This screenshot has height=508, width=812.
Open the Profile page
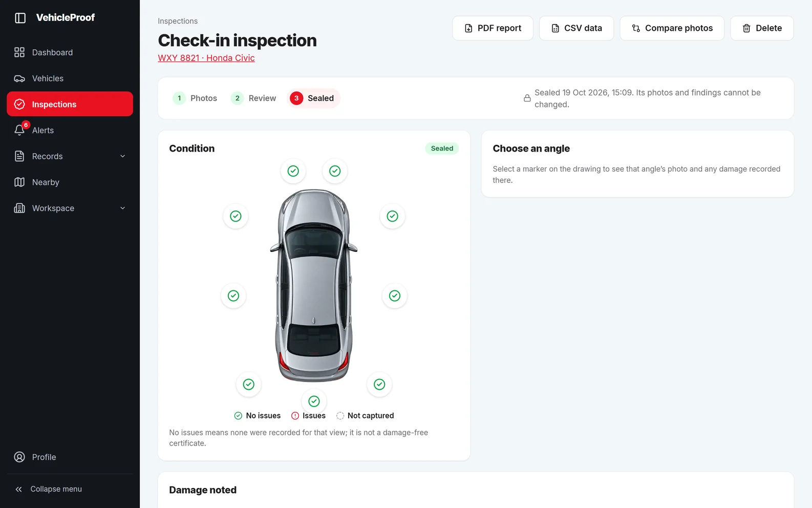(70, 457)
